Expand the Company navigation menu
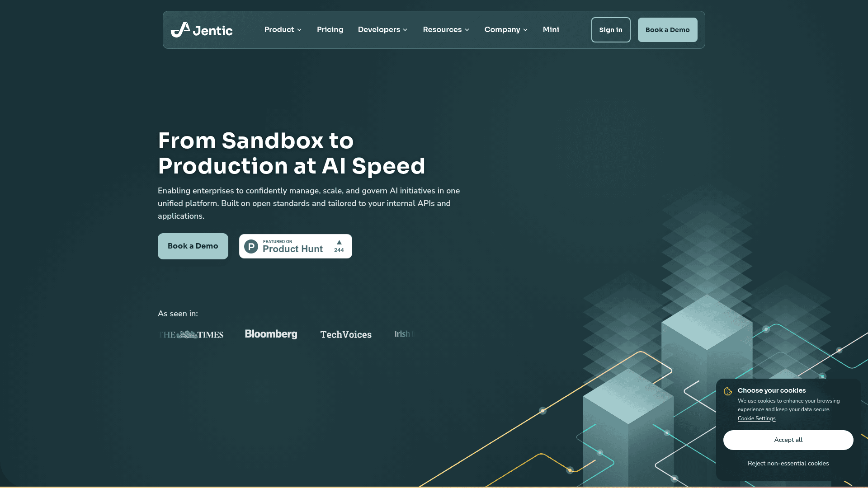This screenshot has width=868, height=488. point(506,30)
